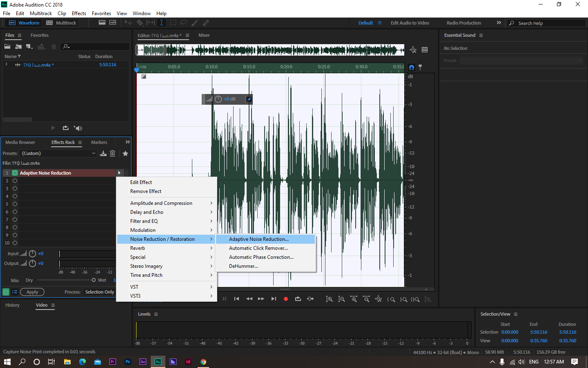This screenshot has height=368, width=588.
Task: Click the Input gain knob
Action: click(33, 254)
